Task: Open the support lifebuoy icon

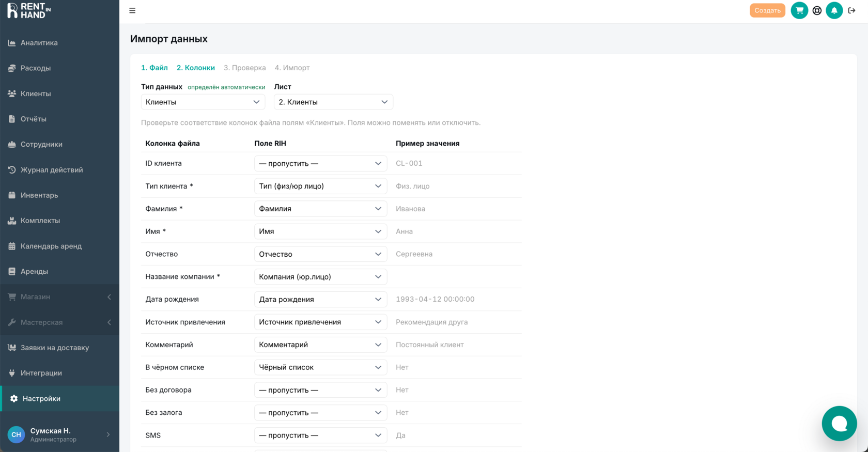Action: click(817, 10)
